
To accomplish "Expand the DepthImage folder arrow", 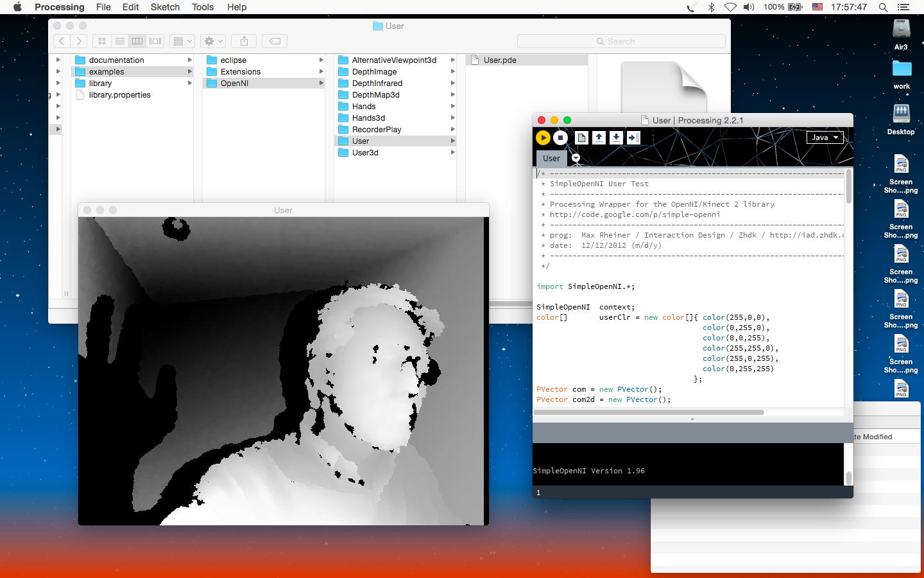I will click(x=452, y=72).
